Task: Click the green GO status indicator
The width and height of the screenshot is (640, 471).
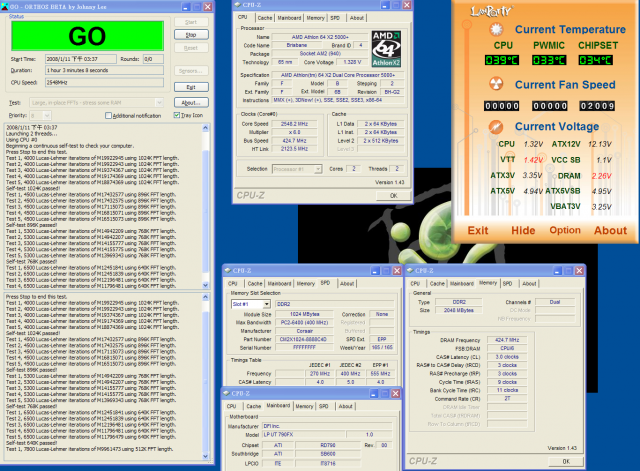Action: click(87, 36)
